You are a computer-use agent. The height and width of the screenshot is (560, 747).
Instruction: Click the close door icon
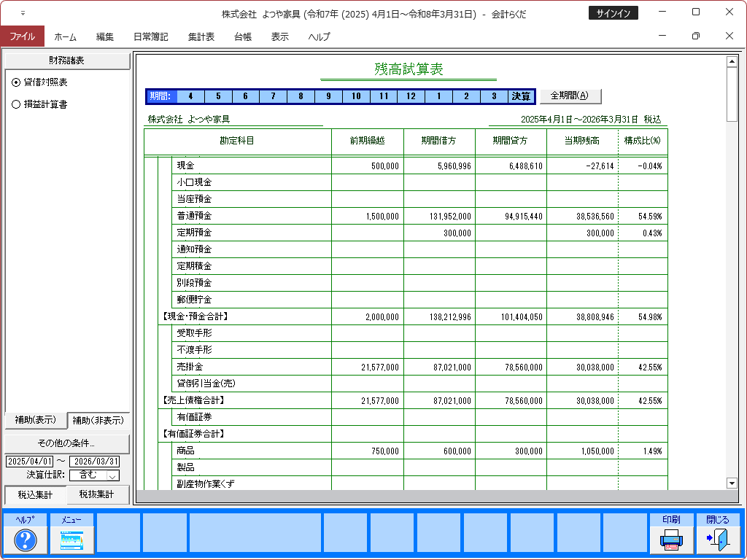[717, 540]
